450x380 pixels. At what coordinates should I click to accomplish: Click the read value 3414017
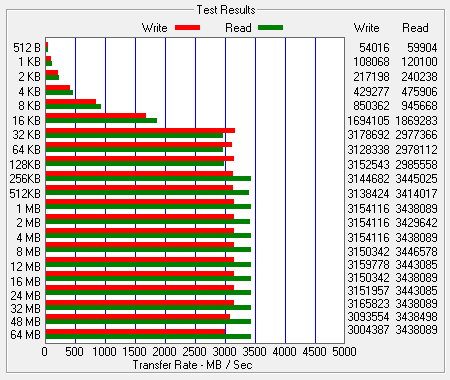[416, 193]
